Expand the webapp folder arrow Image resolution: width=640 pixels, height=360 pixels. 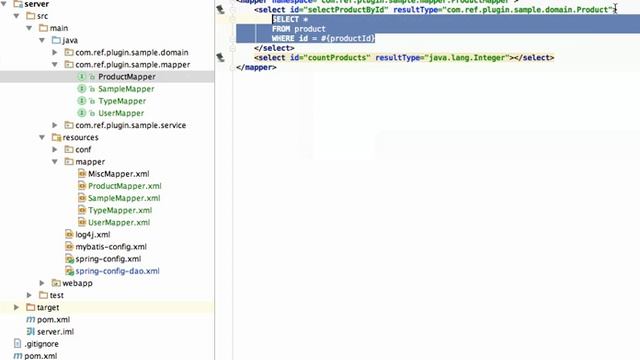[42, 283]
